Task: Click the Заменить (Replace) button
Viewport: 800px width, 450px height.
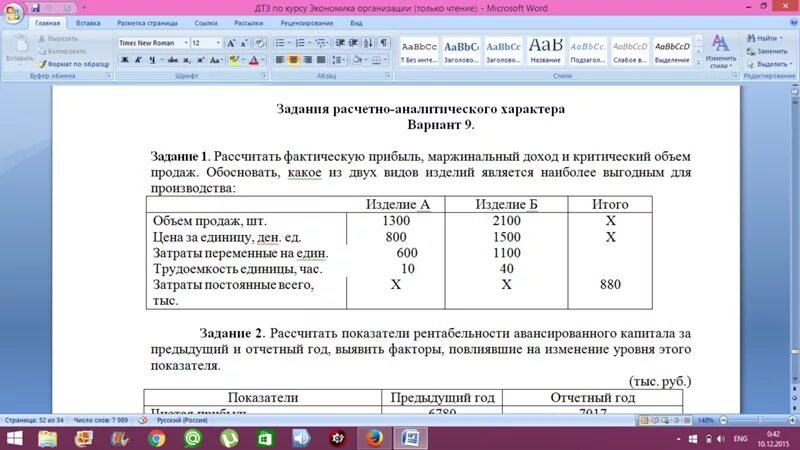Action: [767, 51]
